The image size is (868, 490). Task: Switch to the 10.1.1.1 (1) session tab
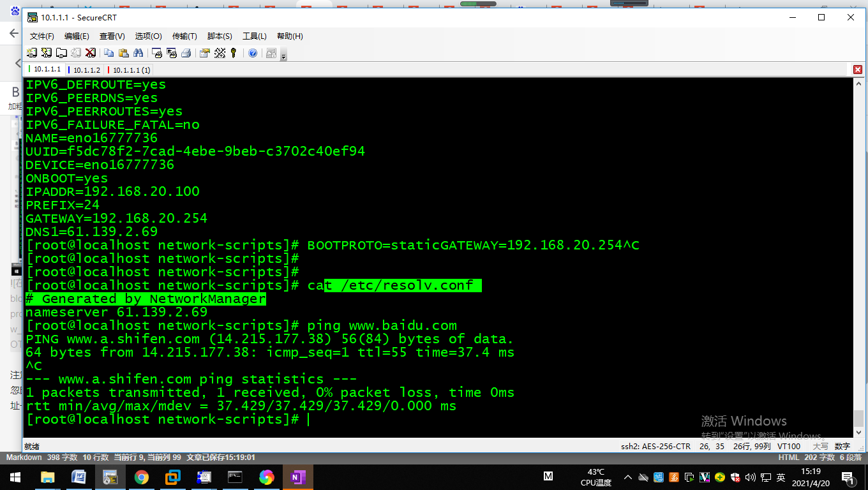pos(129,70)
